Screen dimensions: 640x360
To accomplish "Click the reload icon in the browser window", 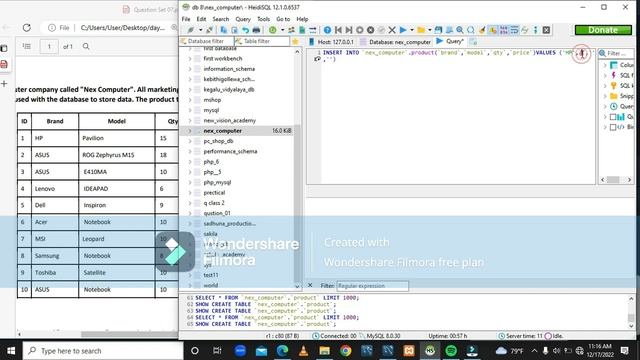I will pyautogui.click(x=27, y=27).
